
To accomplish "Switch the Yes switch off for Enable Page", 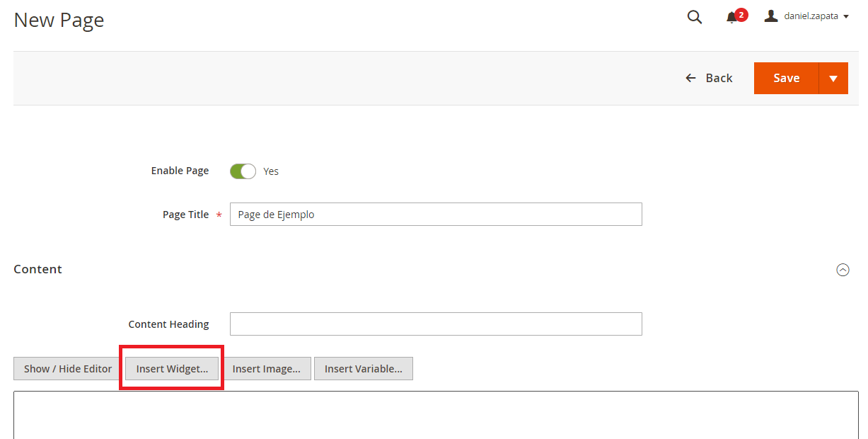I will (243, 171).
